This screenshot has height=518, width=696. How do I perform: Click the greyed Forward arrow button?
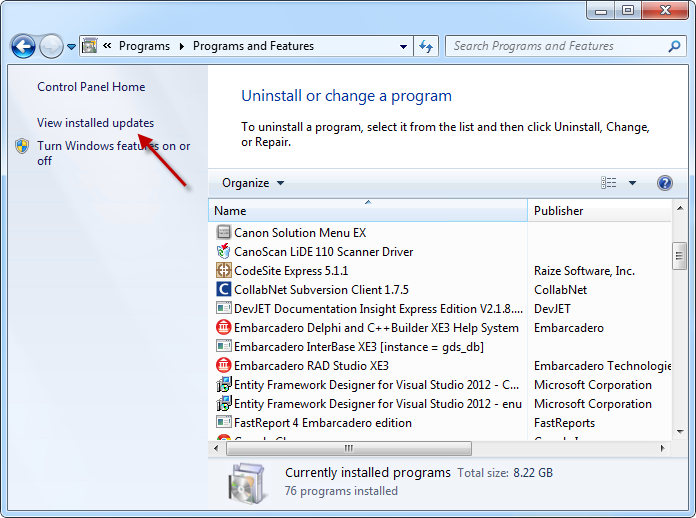pyautogui.click(x=51, y=46)
